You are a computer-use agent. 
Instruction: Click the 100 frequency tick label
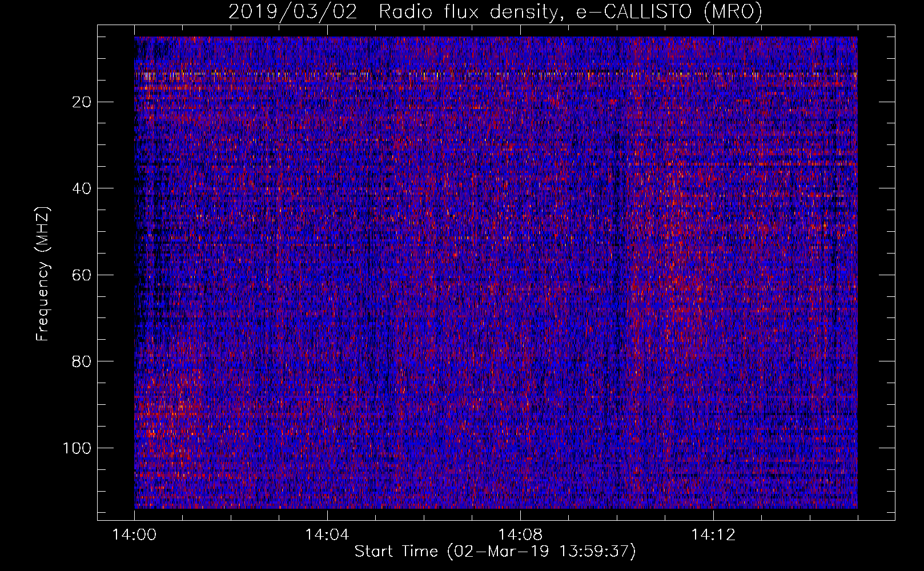click(77, 448)
